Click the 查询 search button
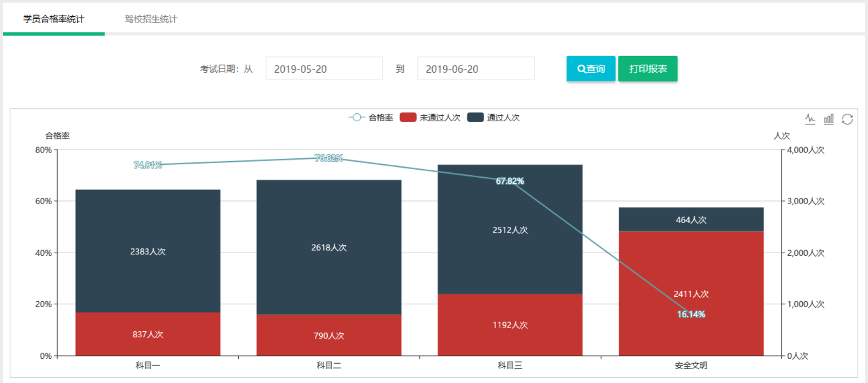 click(591, 69)
